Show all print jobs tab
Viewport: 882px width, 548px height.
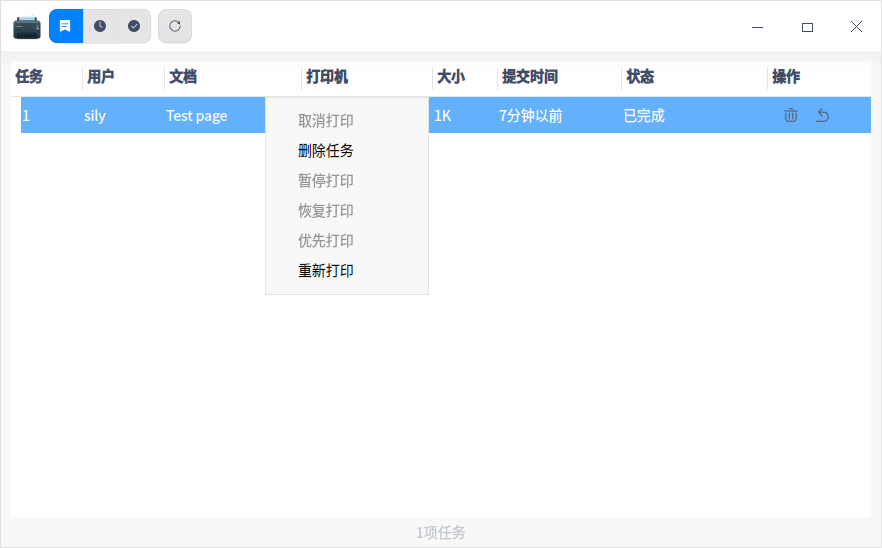click(x=66, y=26)
